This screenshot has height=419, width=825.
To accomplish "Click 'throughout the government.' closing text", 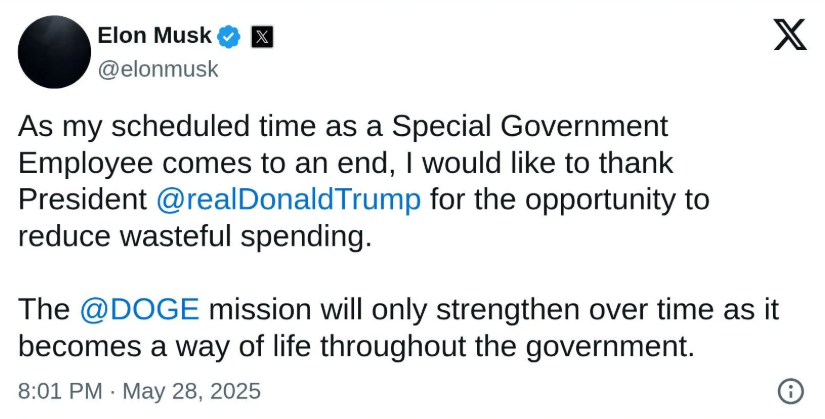I will tap(507, 347).
